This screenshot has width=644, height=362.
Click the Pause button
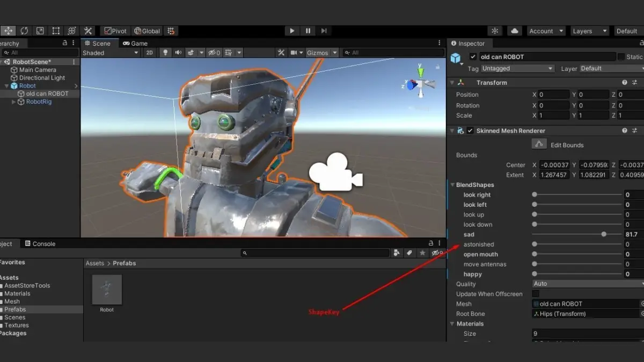308,31
